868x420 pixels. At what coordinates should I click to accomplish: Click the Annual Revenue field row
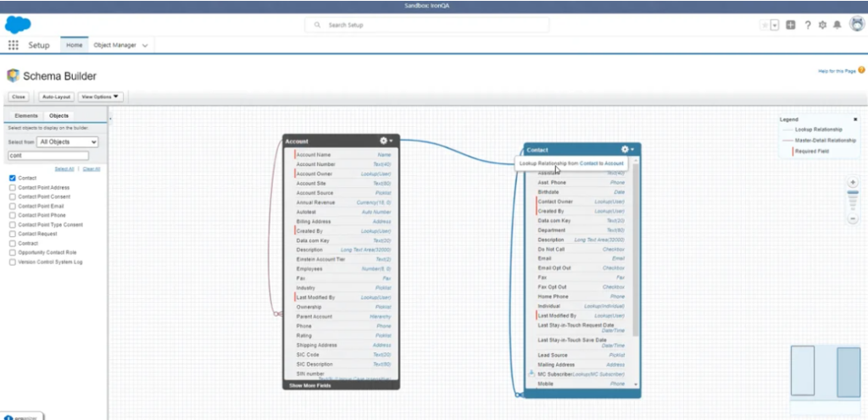[x=343, y=203]
